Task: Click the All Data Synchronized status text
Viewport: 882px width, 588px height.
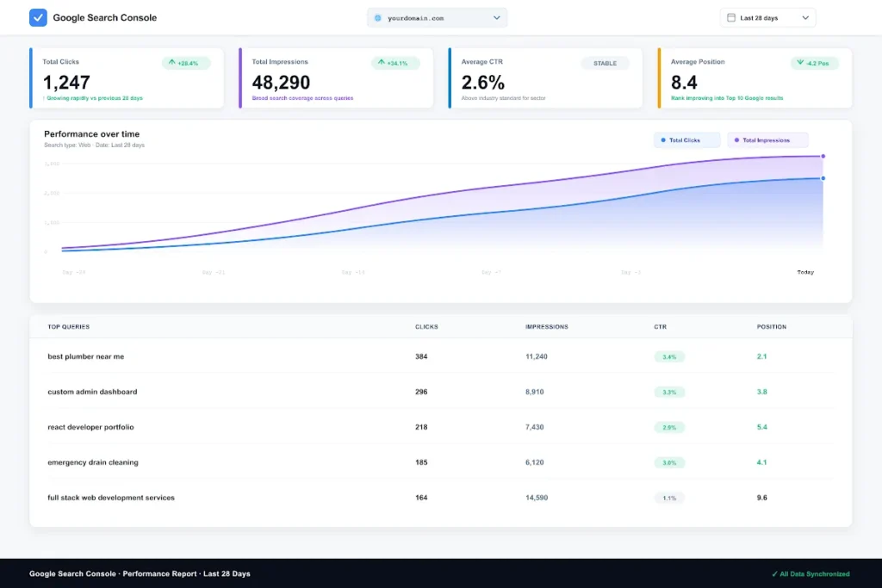Action: (815, 574)
